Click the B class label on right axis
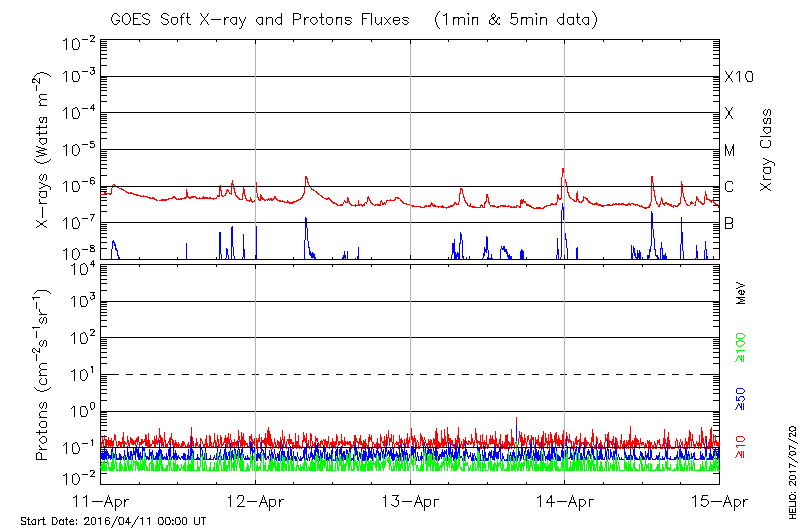800x530 pixels. [x=729, y=223]
